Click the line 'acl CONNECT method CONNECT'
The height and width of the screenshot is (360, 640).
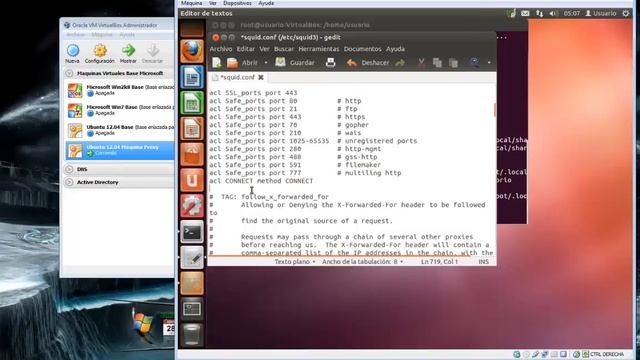(261, 181)
